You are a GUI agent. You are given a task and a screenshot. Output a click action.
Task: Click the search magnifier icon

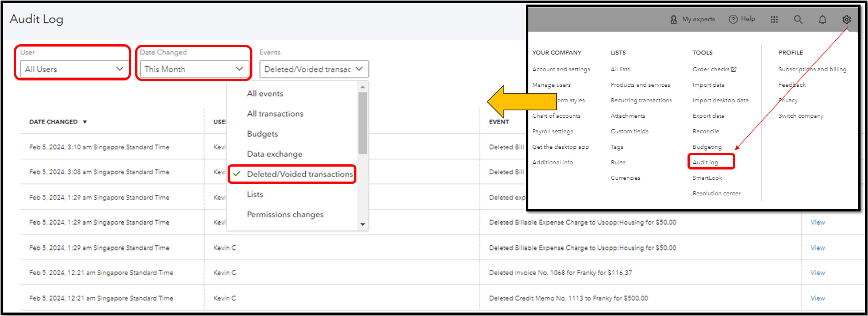[798, 20]
